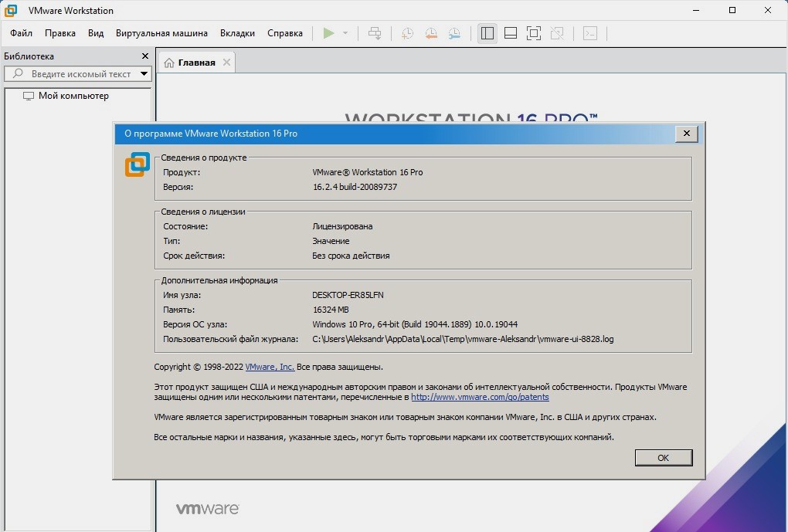
Task: Open the Вкладки menu
Action: pyautogui.click(x=237, y=33)
